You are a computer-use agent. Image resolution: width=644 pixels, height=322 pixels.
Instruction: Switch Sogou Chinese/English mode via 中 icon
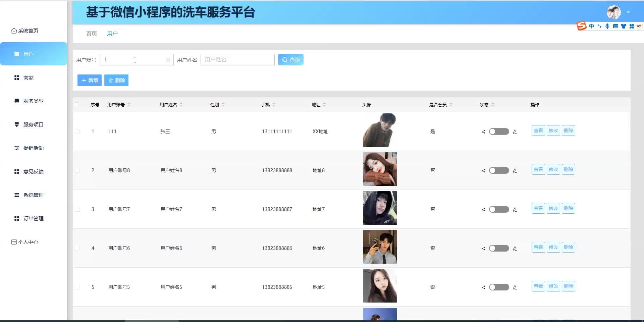point(591,26)
